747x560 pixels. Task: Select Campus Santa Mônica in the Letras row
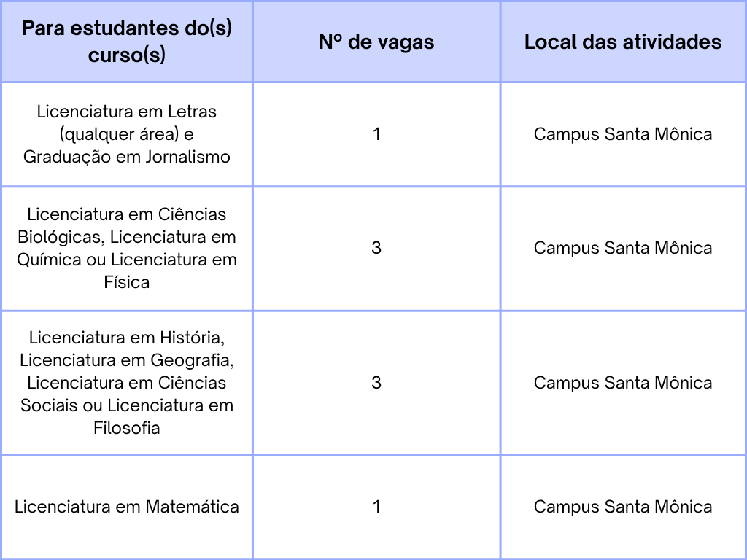point(623,134)
